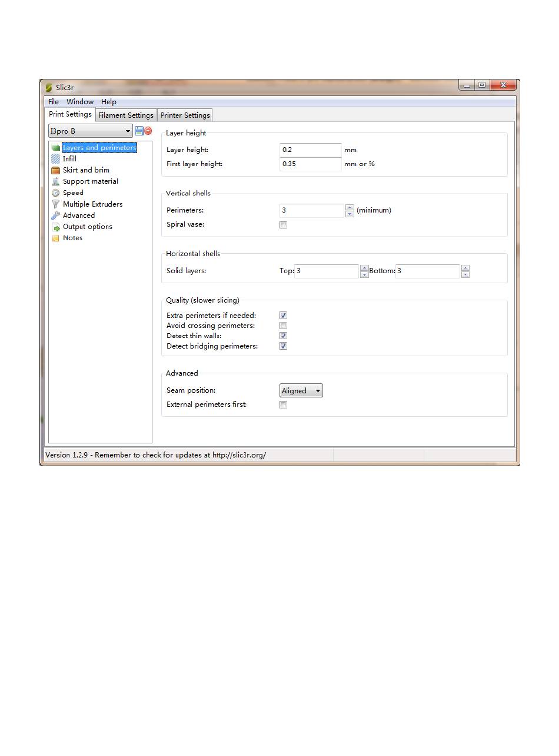The height and width of the screenshot is (756, 559).
Task: Select the Layers and perimeters tree item
Action: point(99,148)
